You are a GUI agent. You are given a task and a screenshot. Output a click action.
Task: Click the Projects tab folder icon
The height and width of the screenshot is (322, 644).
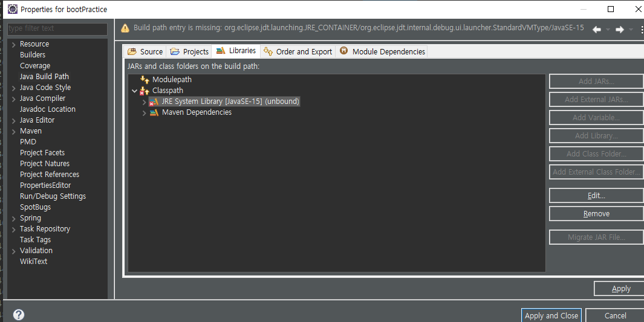pyautogui.click(x=175, y=51)
